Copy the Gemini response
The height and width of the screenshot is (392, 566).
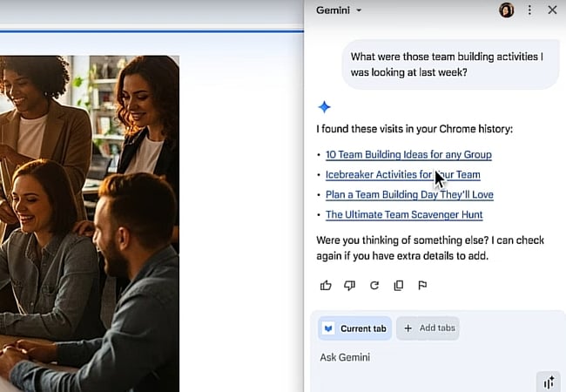pyautogui.click(x=399, y=286)
